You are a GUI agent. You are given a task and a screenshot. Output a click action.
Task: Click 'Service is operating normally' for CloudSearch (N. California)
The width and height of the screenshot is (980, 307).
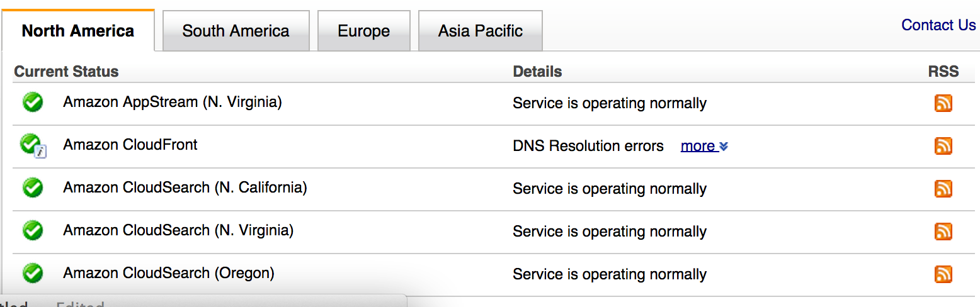click(x=610, y=189)
